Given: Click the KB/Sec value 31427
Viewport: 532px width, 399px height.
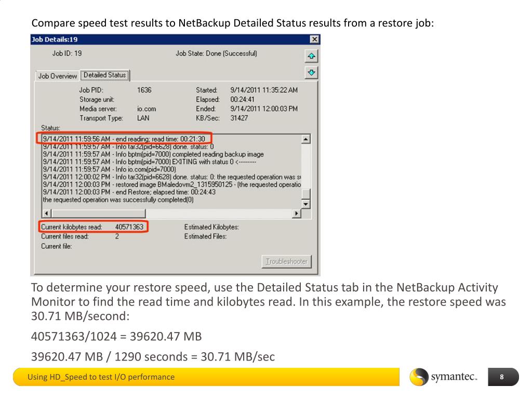Looking at the screenshot, I should tap(239, 118).
